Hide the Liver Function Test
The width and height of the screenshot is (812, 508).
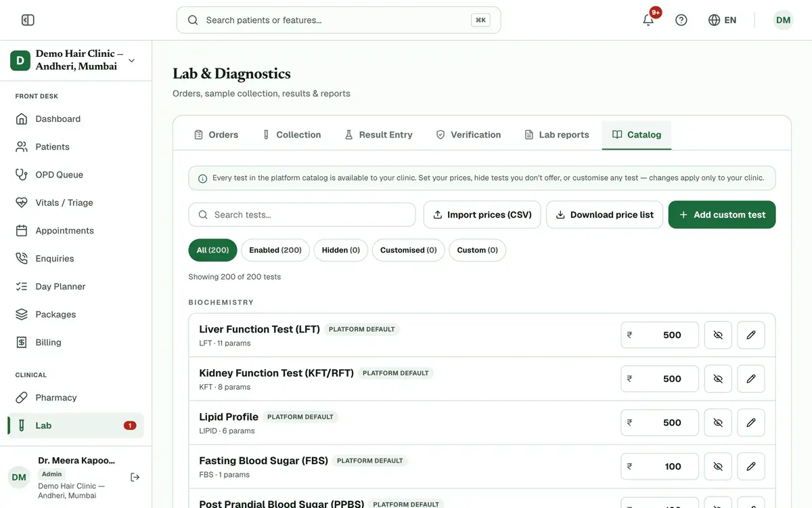(718, 335)
